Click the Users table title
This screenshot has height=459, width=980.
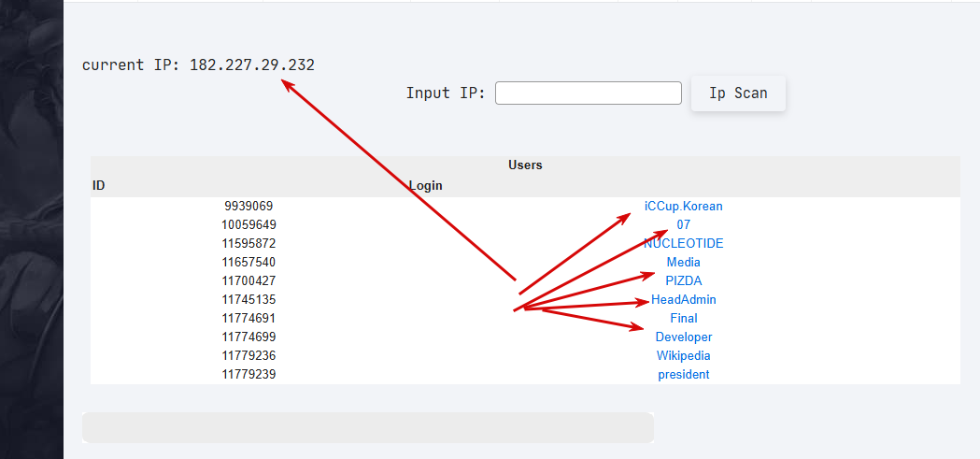(525, 165)
